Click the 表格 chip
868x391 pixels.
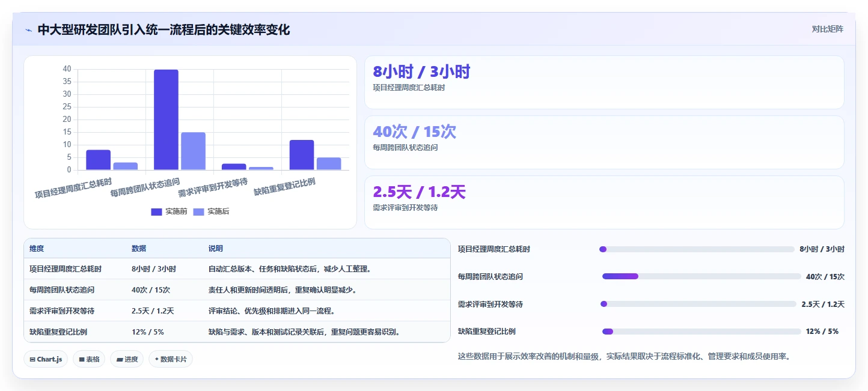tap(90, 359)
